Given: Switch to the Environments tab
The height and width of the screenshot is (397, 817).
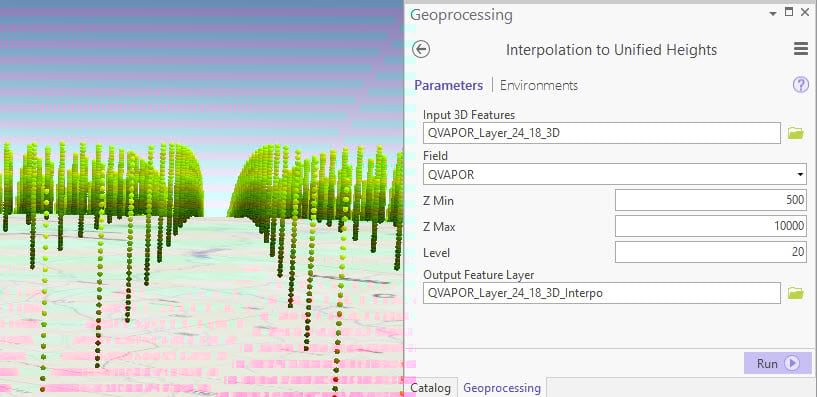Looking at the screenshot, I should 539,85.
